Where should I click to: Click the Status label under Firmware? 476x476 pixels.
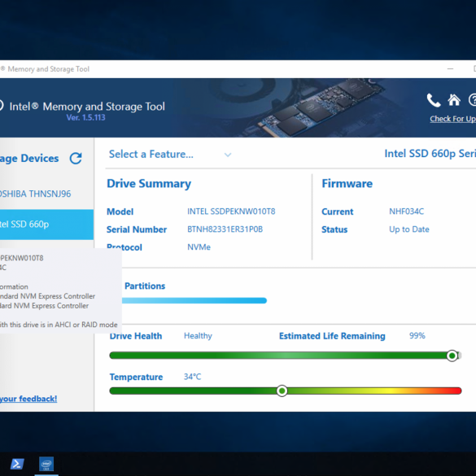coord(334,229)
